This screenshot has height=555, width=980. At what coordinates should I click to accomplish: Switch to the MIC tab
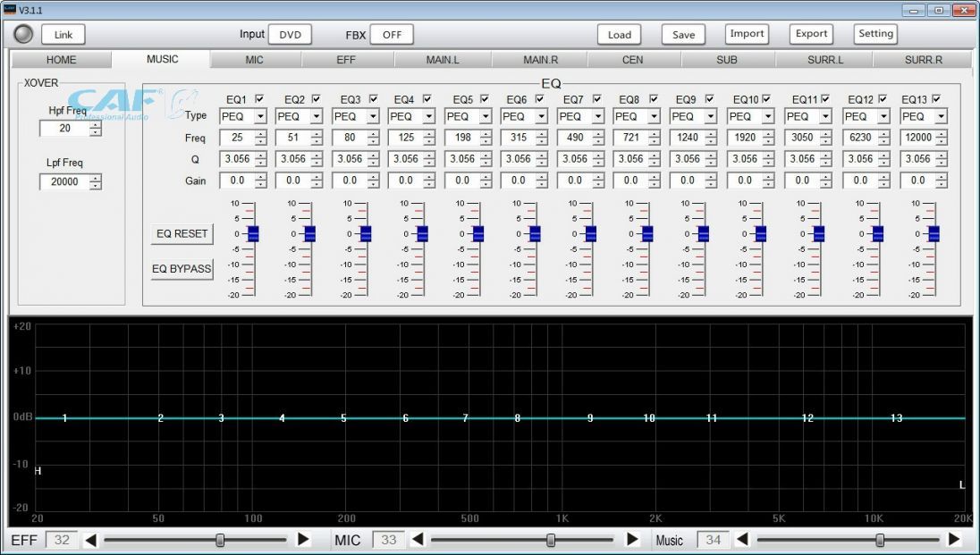(x=255, y=60)
